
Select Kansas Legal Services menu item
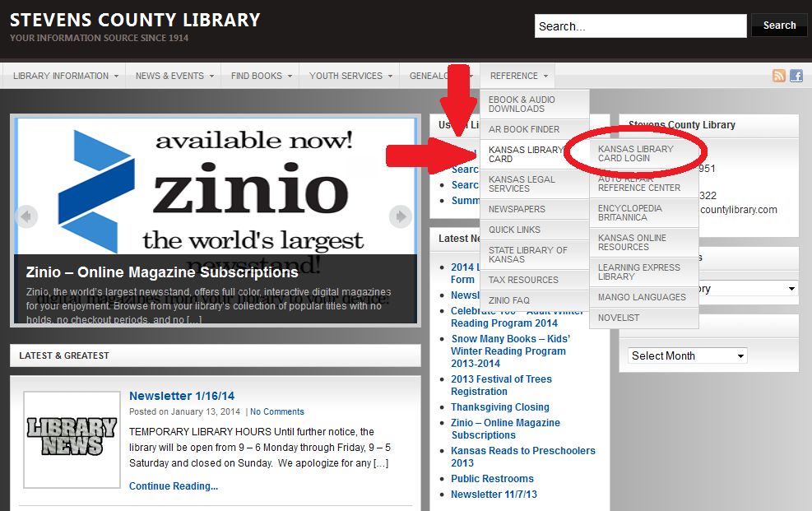[x=535, y=183]
